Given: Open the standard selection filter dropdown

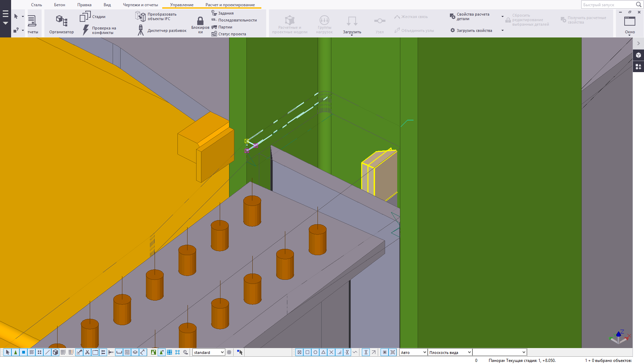Looking at the screenshot, I should [209, 352].
